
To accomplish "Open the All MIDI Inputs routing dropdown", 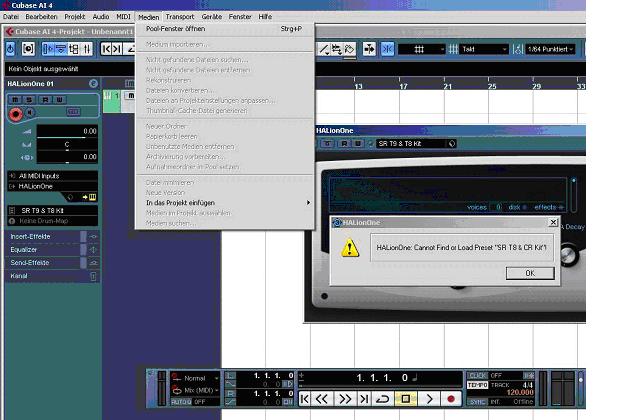I will (x=53, y=176).
